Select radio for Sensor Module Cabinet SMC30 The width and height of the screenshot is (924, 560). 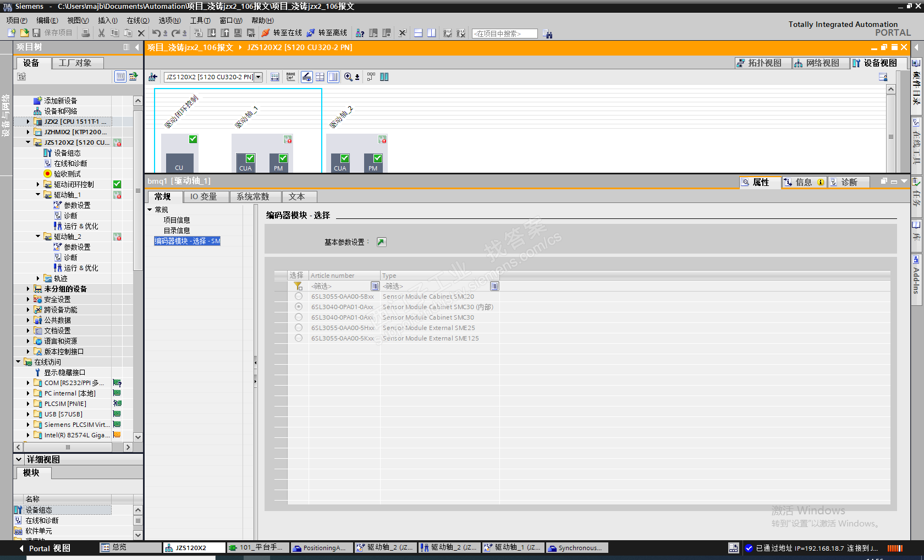click(299, 317)
